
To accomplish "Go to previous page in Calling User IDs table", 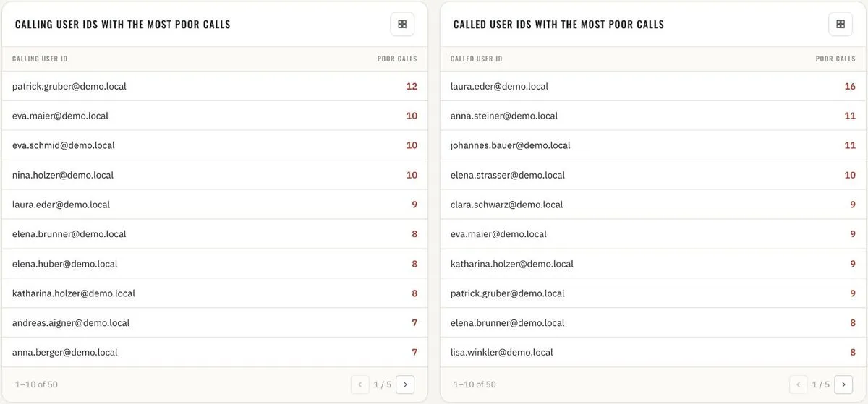I will pos(360,384).
